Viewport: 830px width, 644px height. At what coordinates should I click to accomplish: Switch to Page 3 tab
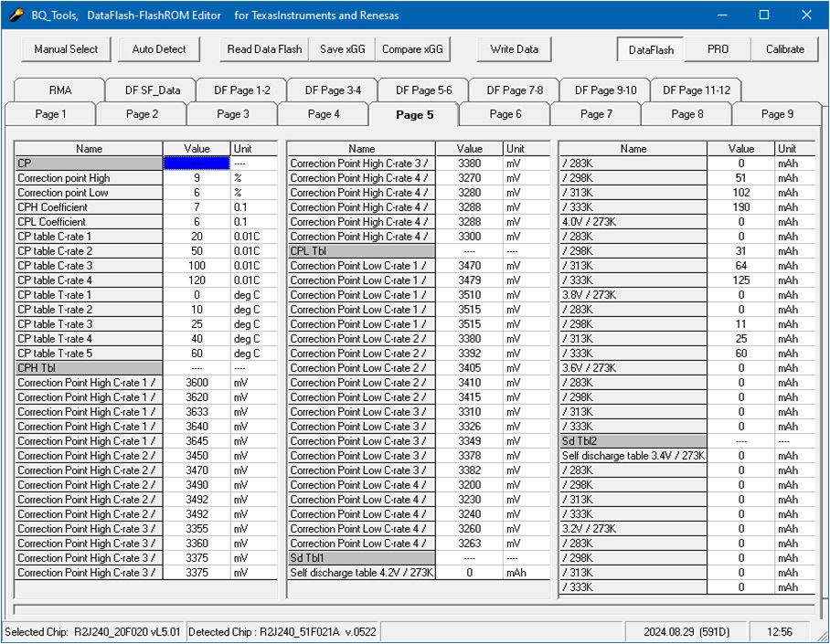tap(232, 114)
